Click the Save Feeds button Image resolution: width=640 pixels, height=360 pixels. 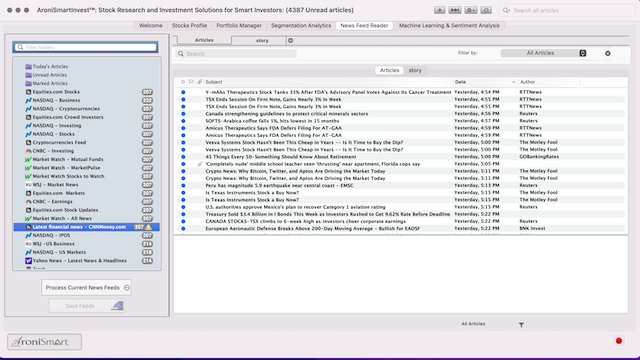click(x=86, y=306)
